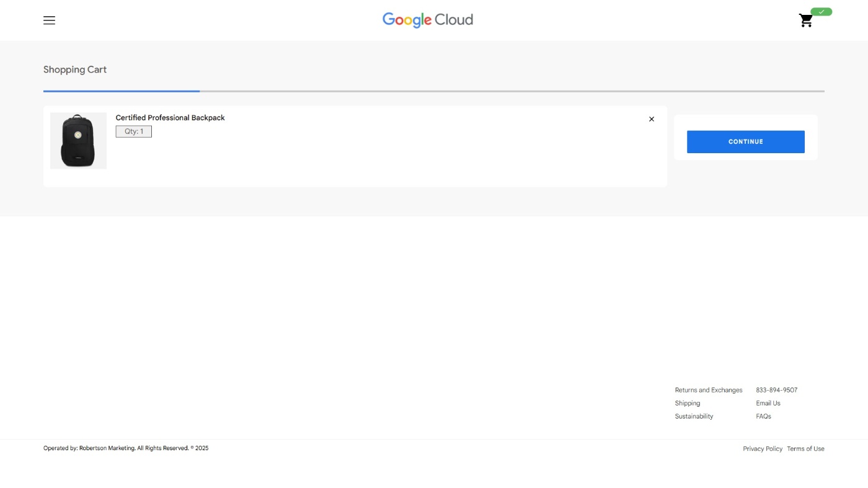868x488 pixels.
Task: Click the Robertson Marketing copyright text
Action: (x=126, y=448)
